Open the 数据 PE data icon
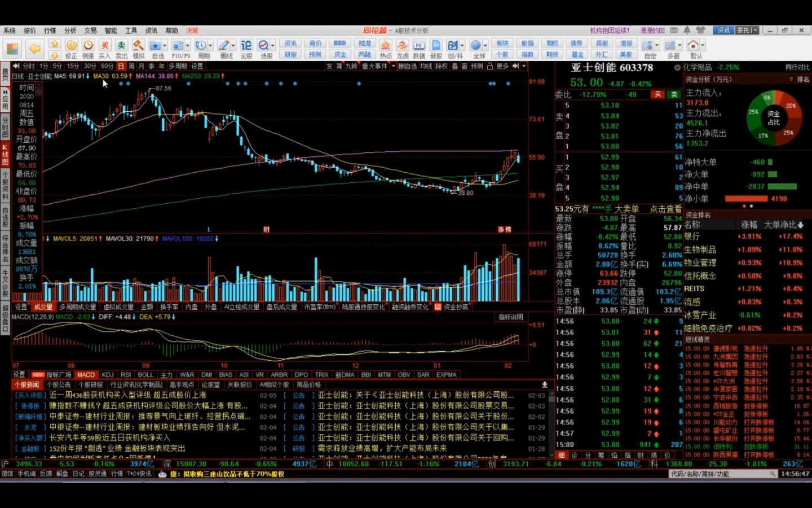Image resolution: width=812 pixels, height=508 pixels. coord(419,45)
